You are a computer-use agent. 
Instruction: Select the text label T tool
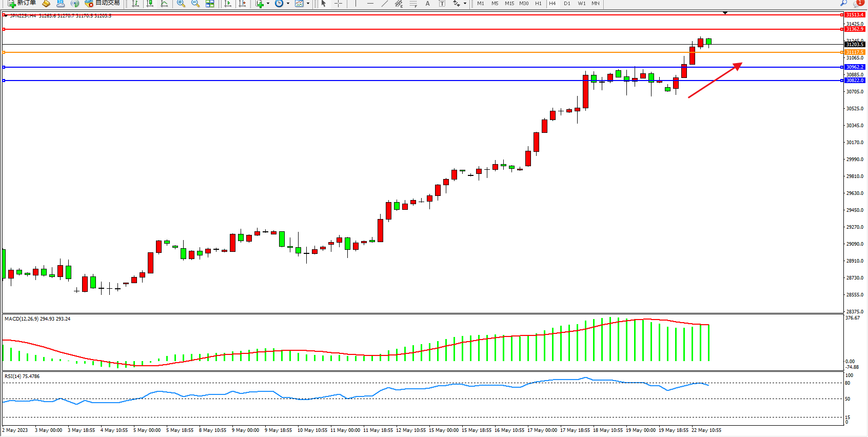(442, 4)
